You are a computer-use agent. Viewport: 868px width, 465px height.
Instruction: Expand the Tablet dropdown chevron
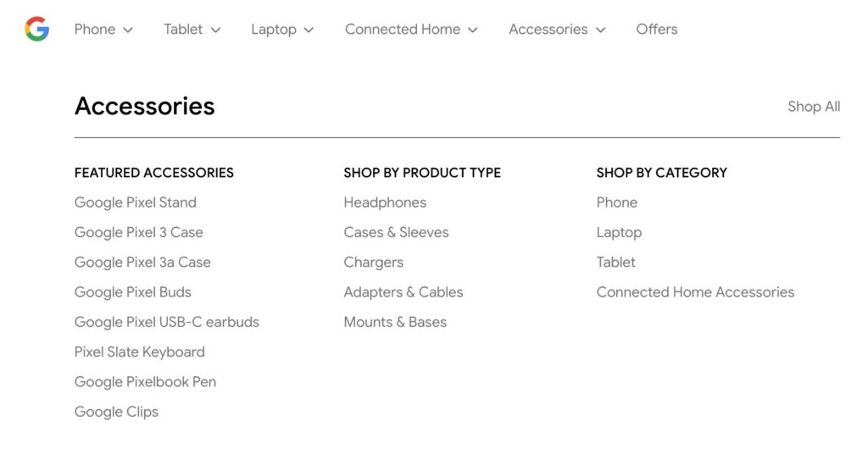(x=215, y=30)
